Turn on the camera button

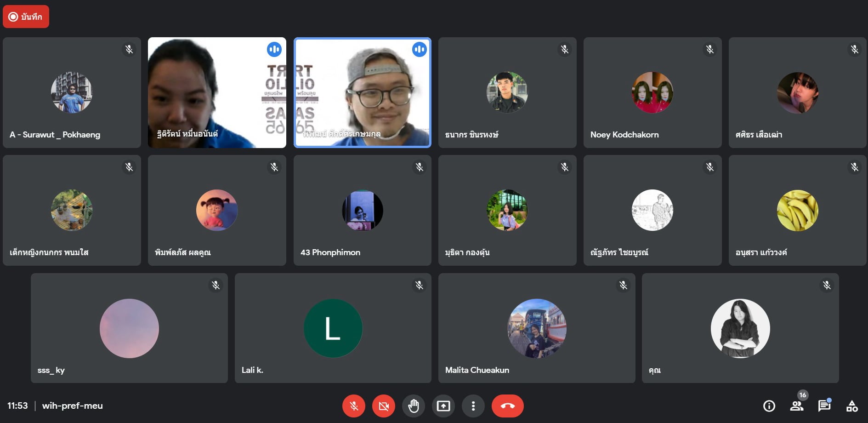383,406
